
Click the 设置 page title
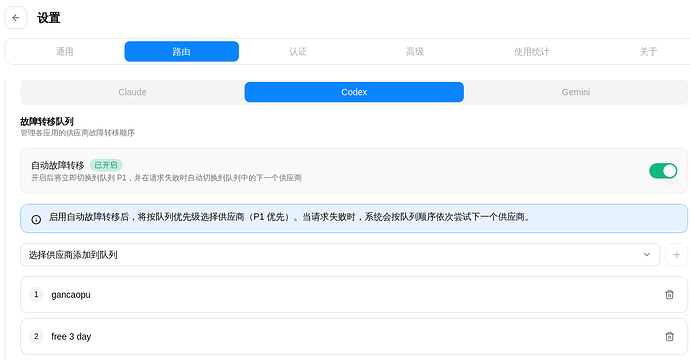(48, 18)
